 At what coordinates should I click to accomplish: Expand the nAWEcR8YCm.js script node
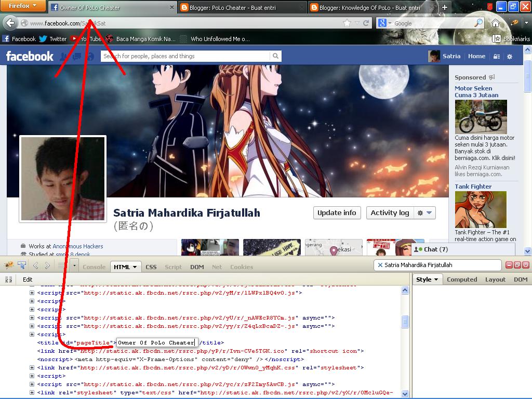32,317
